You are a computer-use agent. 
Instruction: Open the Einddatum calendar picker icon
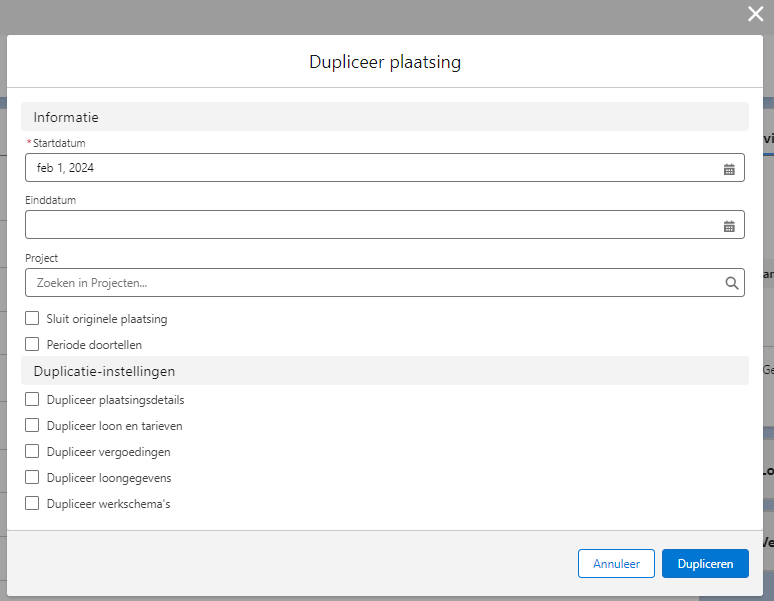(x=729, y=226)
